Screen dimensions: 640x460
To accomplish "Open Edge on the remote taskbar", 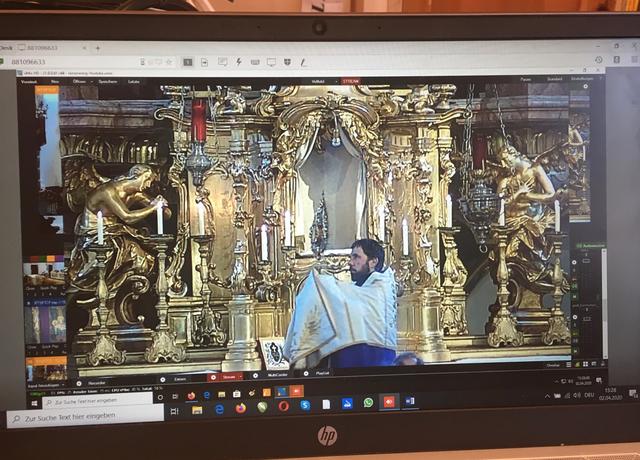I will click(207, 395).
